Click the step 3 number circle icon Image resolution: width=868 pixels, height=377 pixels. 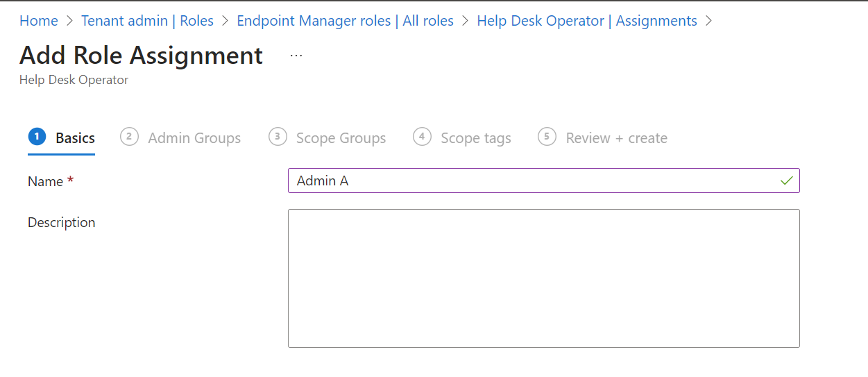tap(278, 137)
